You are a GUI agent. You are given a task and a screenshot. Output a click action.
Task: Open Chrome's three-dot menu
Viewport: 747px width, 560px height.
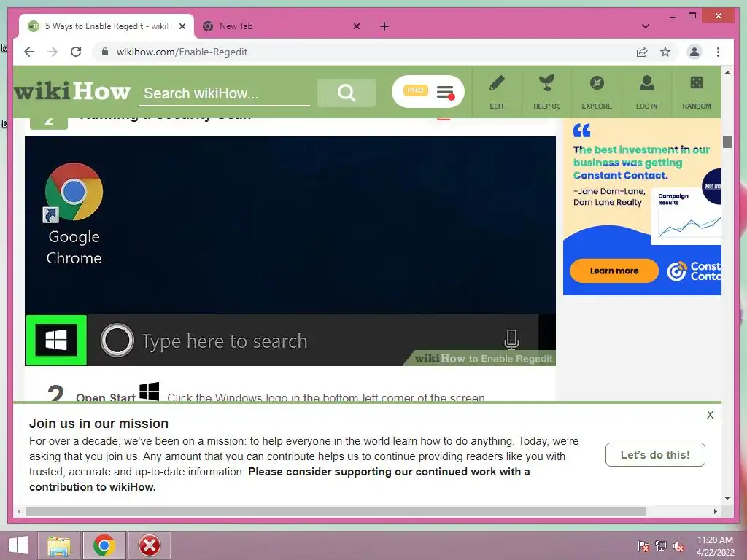point(718,52)
